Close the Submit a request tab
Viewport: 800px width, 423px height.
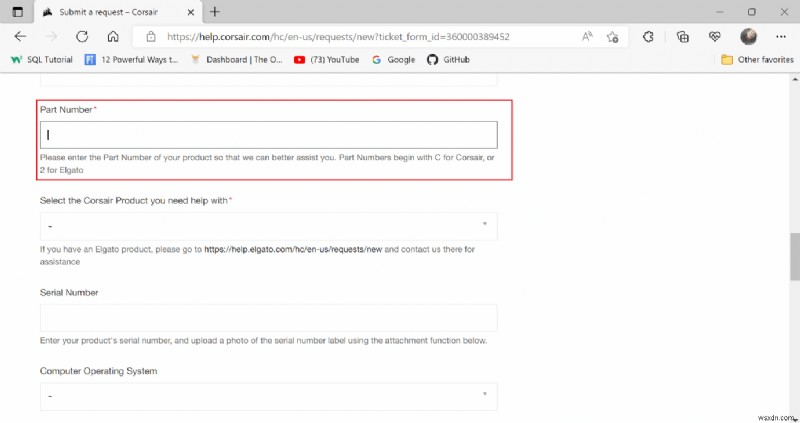click(x=191, y=12)
